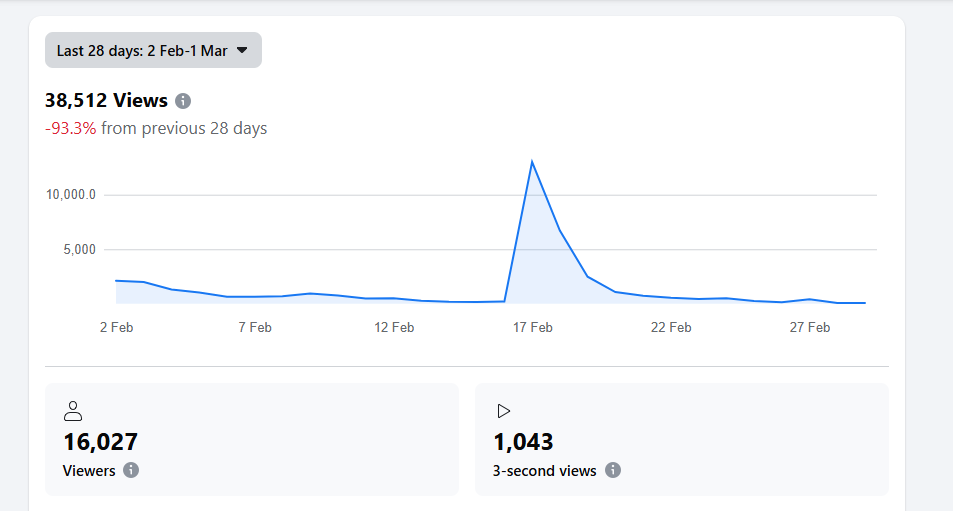Open the Last 28 days date range dropdown

(x=152, y=51)
